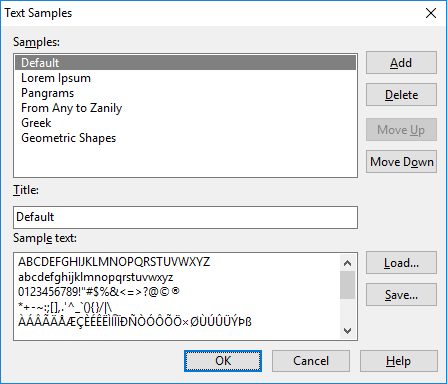Click the Add button
The width and height of the screenshot is (447, 384).
click(x=401, y=63)
